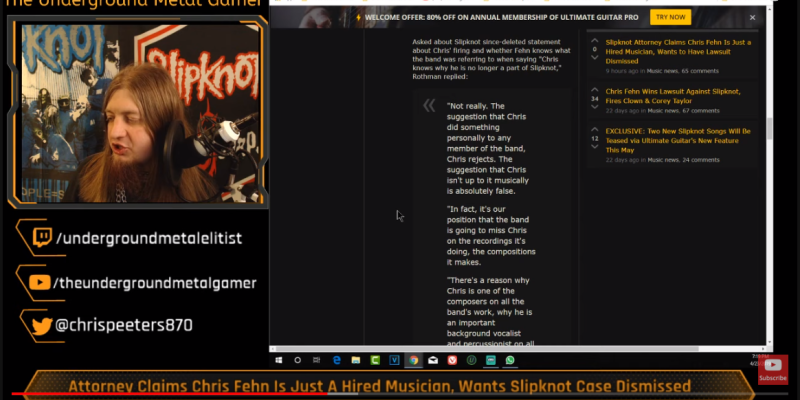This screenshot has height=400, width=800.
Task: Open the Mail app from the taskbar
Action: click(433, 360)
